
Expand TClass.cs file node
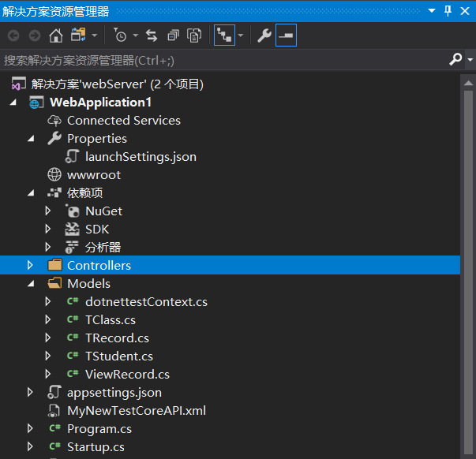[47, 319]
